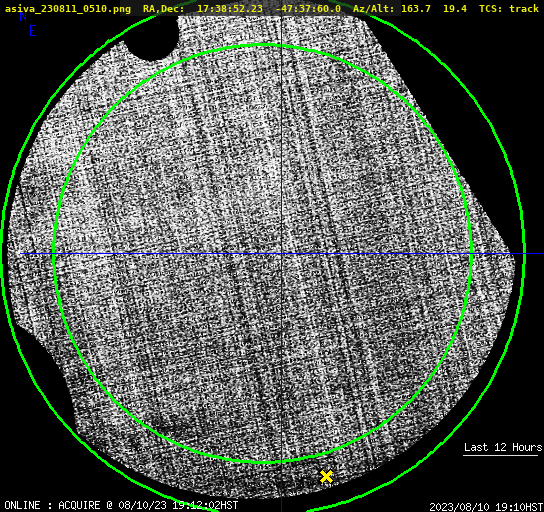544x512 pixels.
Task: Click the right ascension value 17:38:52.23
Action: click(230, 8)
